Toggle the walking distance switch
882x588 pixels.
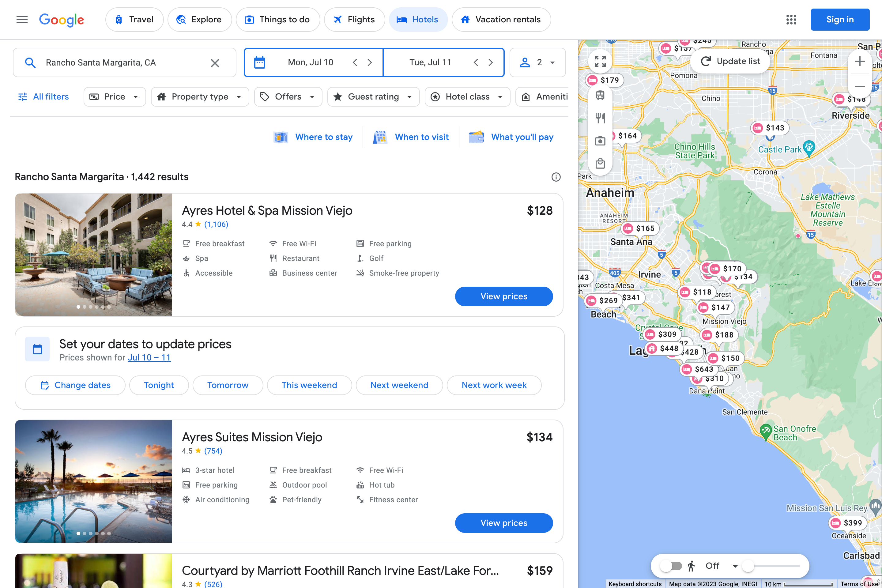pyautogui.click(x=671, y=566)
